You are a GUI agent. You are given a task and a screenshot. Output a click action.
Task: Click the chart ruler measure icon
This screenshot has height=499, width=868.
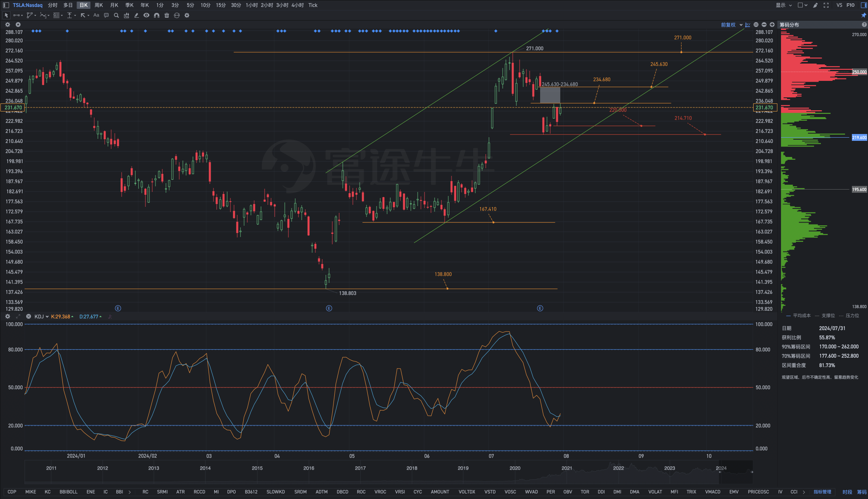click(126, 15)
